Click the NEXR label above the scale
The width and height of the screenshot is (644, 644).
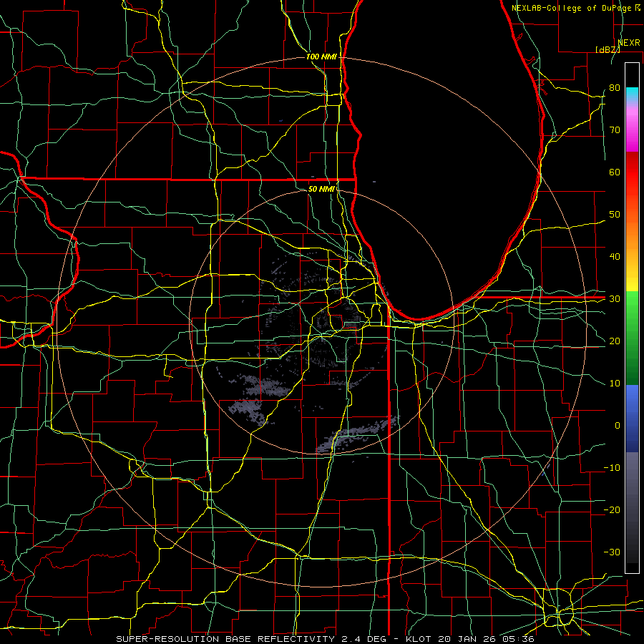point(628,43)
